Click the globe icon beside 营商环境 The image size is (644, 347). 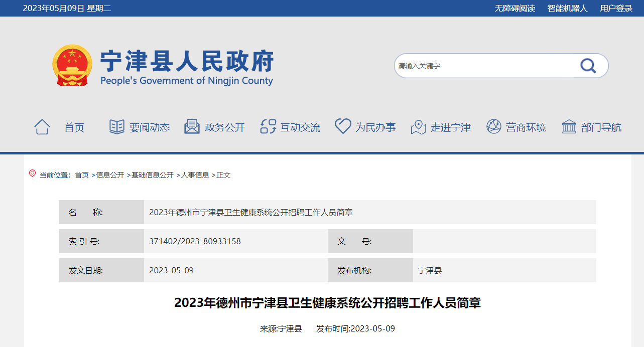[x=494, y=126]
